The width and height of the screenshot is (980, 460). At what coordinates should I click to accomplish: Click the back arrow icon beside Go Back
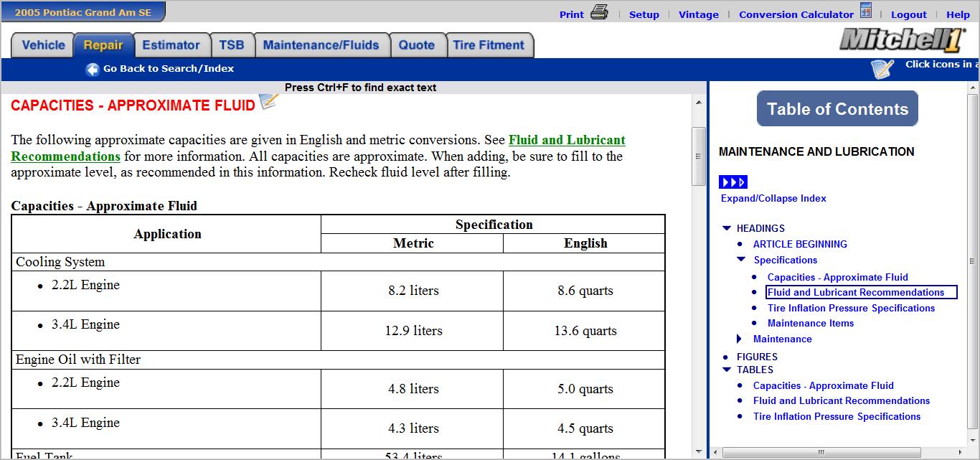pos(93,70)
